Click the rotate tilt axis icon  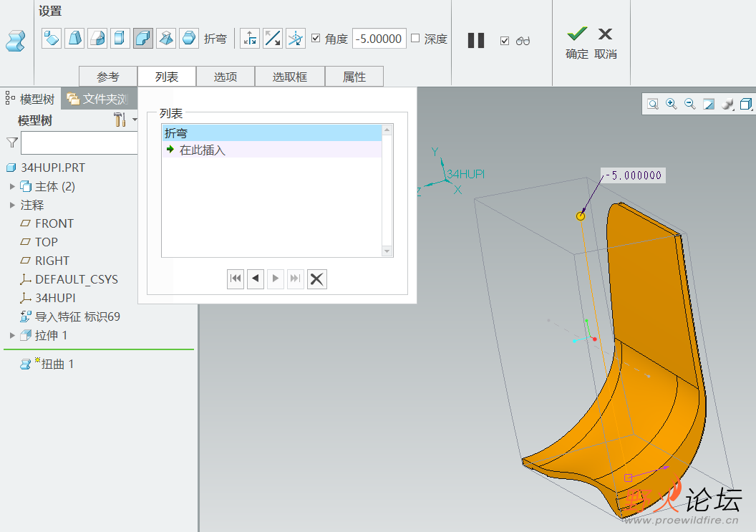pos(296,39)
